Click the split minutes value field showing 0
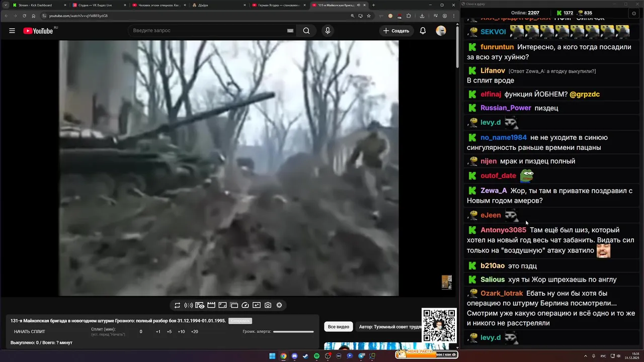Viewport: 644px width, 362px height. pyautogui.click(x=141, y=332)
